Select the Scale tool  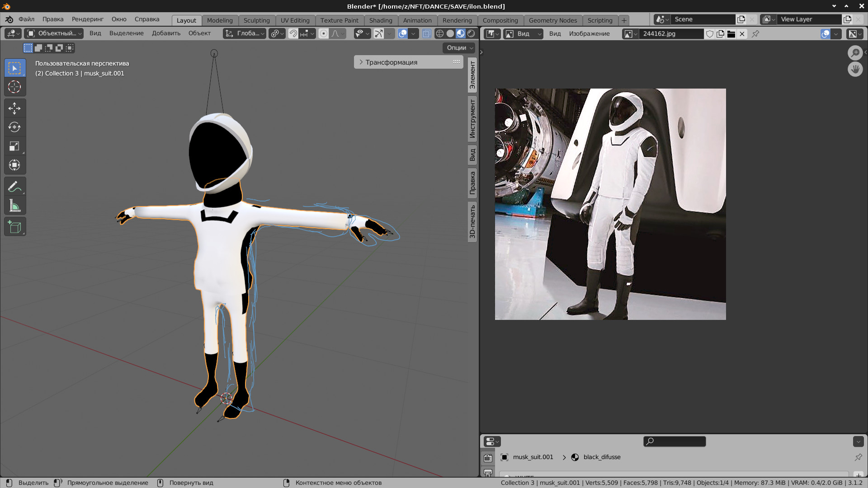[14, 146]
